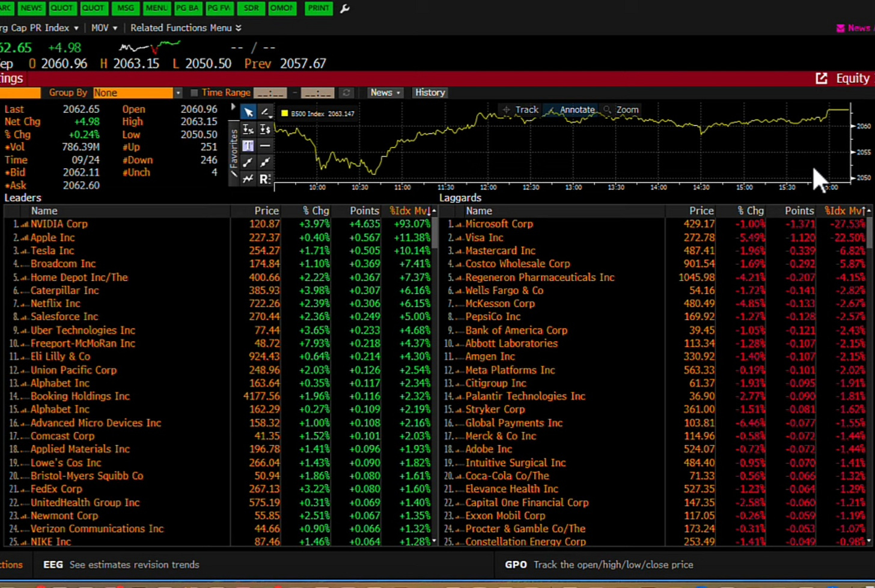
Task: Click Leaders Points column header
Action: pyautogui.click(x=364, y=211)
